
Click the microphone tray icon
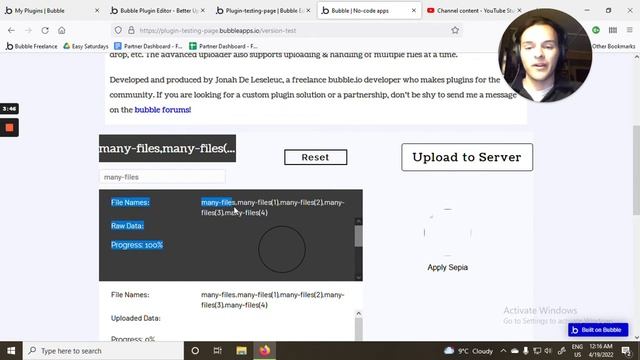pos(526,351)
